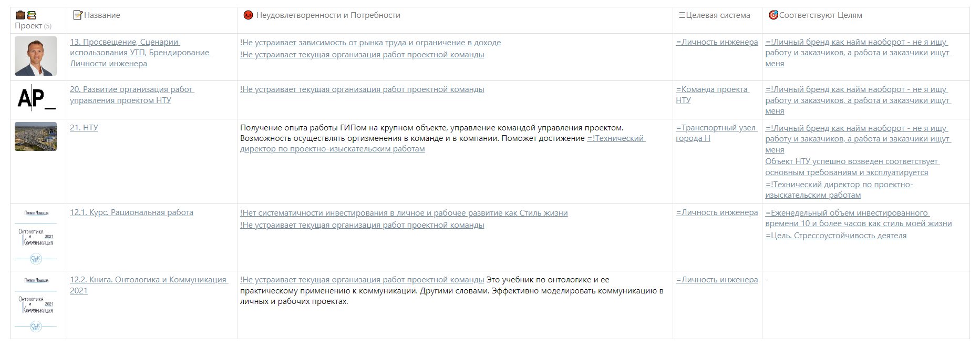Sort by the Название column header

point(102,15)
